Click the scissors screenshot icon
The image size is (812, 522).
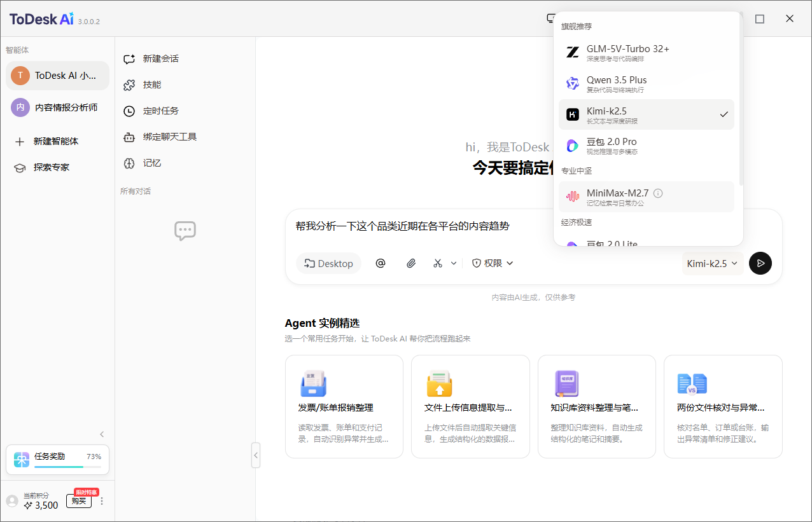[x=438, y=263]
